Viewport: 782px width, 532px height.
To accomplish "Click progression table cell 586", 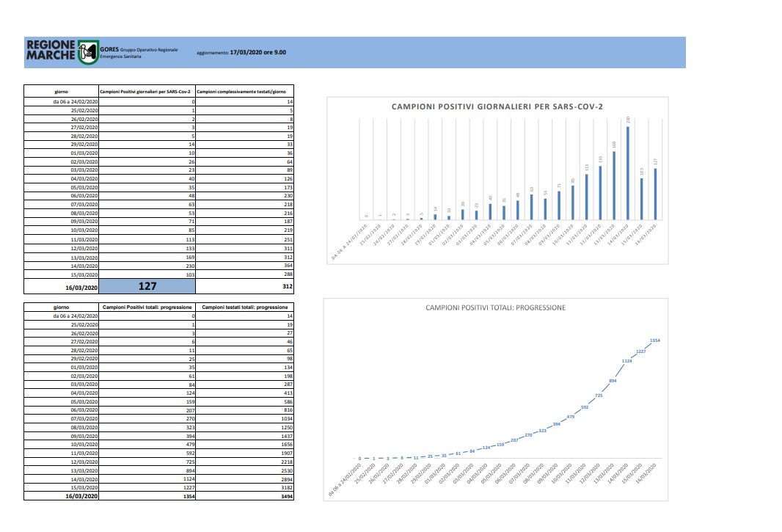I will coord(244,401).
